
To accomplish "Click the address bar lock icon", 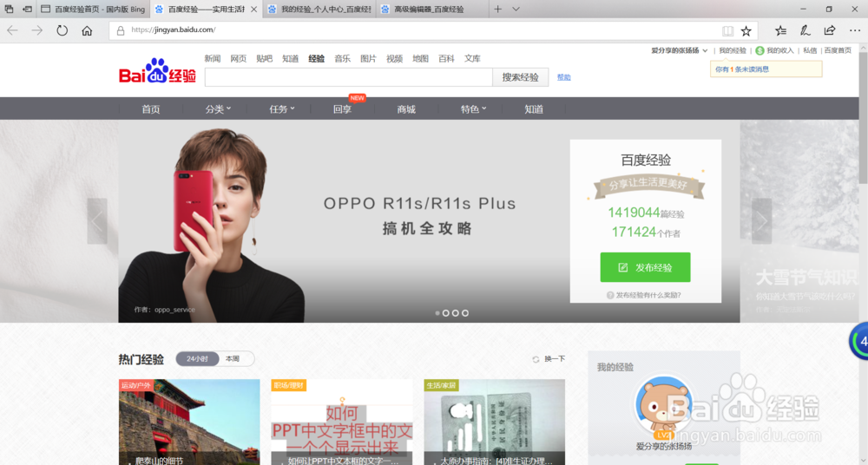I will point(120,30).
